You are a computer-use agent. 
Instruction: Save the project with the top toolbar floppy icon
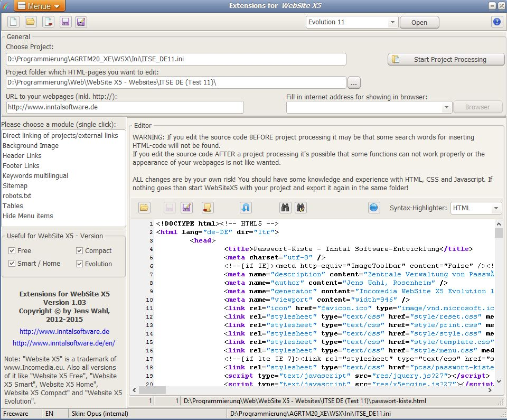65,22
